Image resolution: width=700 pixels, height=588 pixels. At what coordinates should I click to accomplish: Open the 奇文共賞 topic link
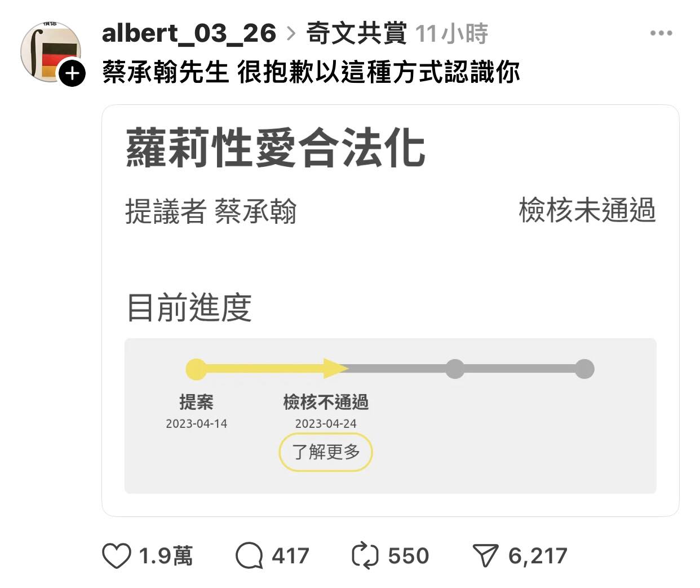point(356,34)
